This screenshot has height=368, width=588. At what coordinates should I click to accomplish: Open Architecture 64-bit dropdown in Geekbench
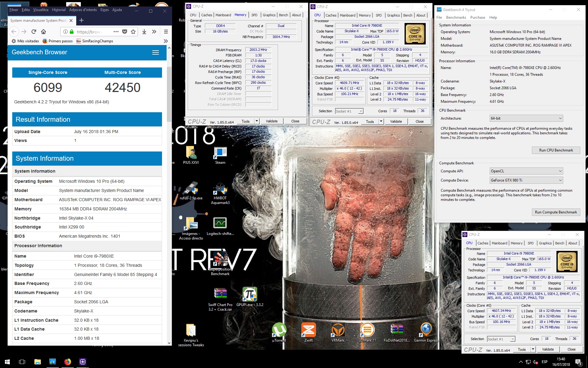(526, 118)
